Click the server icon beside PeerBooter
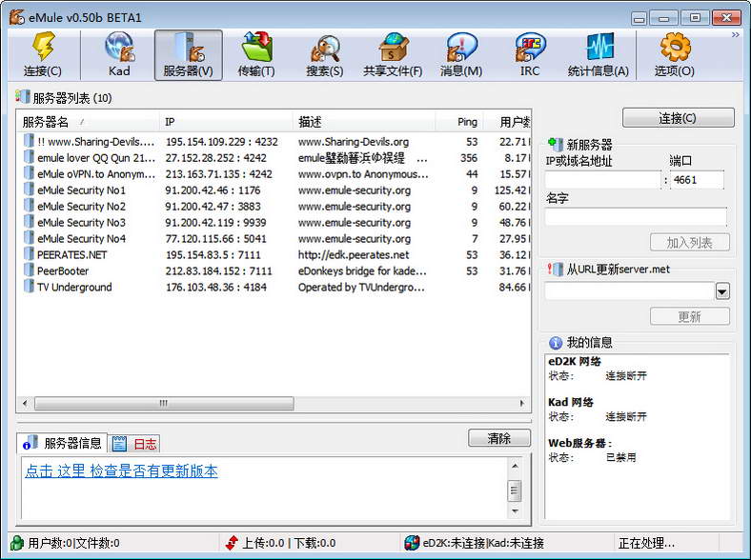This screenshot has height=560, width=751. click(x=29, y=270)
